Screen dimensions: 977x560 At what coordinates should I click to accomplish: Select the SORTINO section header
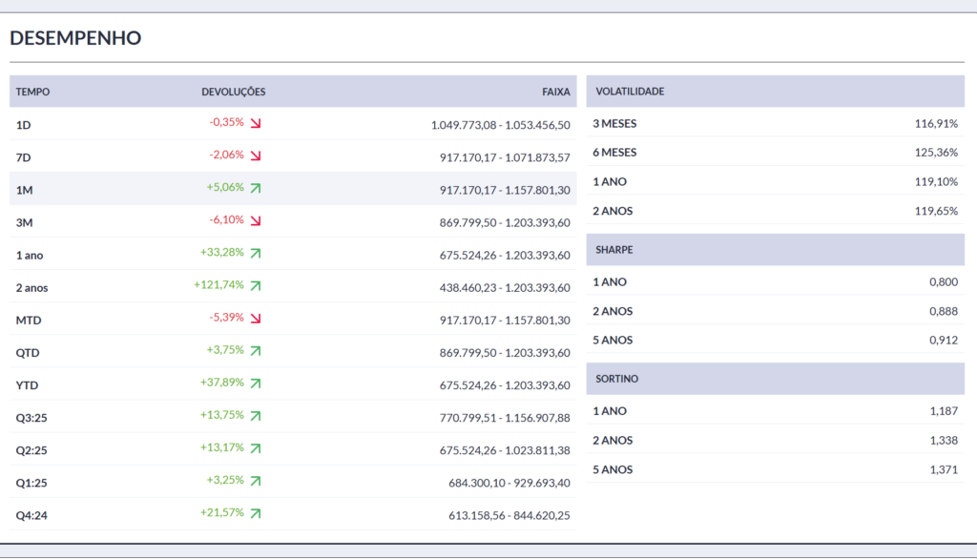(617, 379)
